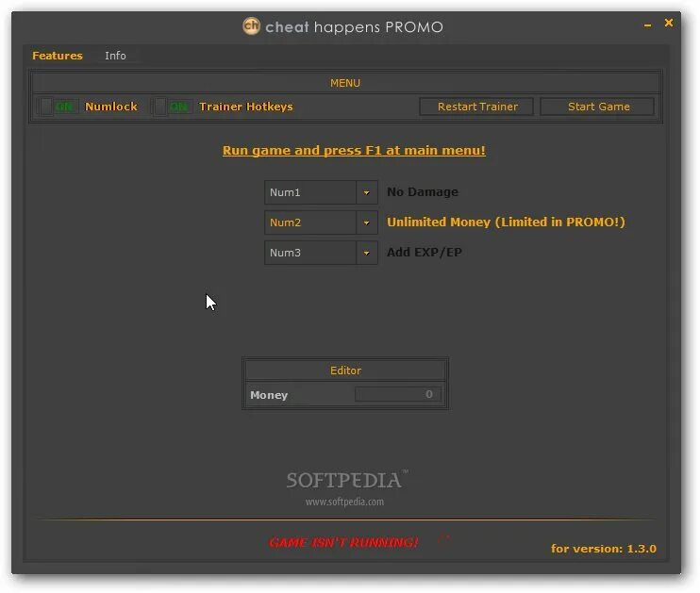Click the 'GAME ISN'T RUNNING!' status text

click(342, 543)
